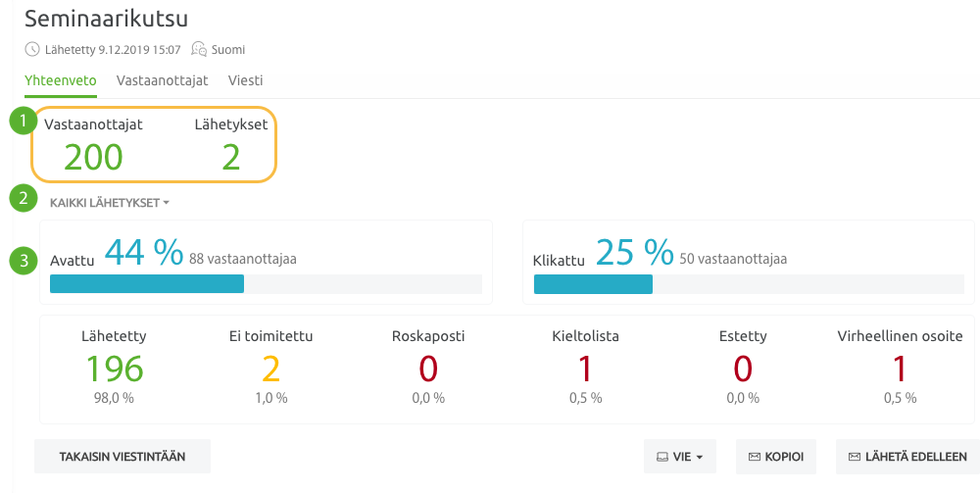Image resolution: width=980 pixels, height=493 pixels.
Task: Click the Avattu progress bar
Action: (266, 283)
